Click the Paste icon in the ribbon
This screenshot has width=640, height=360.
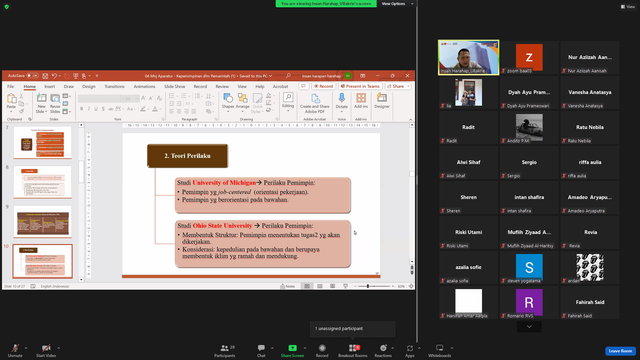tap(11, 98)
